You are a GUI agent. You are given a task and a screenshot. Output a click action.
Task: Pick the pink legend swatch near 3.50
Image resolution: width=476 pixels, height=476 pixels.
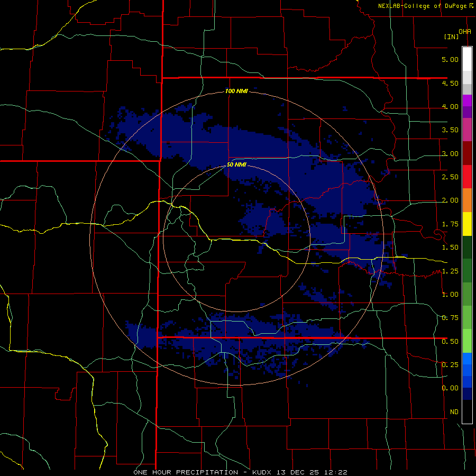[x=467, y=130]
